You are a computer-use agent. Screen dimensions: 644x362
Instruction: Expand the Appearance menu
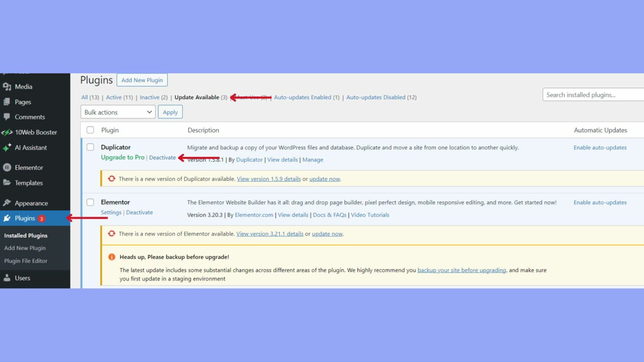(x=31, y=202)
